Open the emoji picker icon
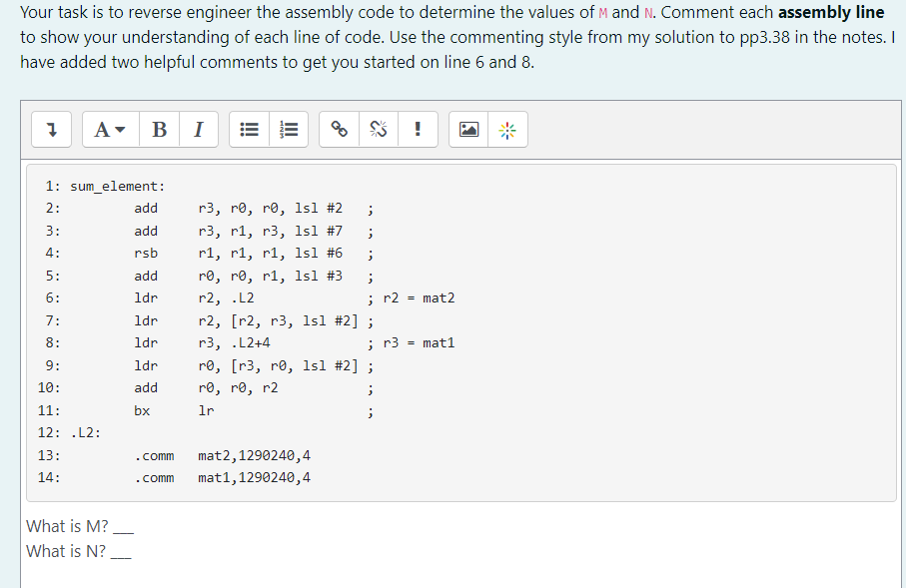 click(506, 129)
